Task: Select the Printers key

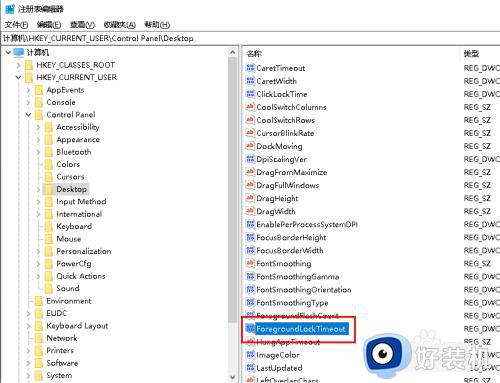Action: point(60,350)
